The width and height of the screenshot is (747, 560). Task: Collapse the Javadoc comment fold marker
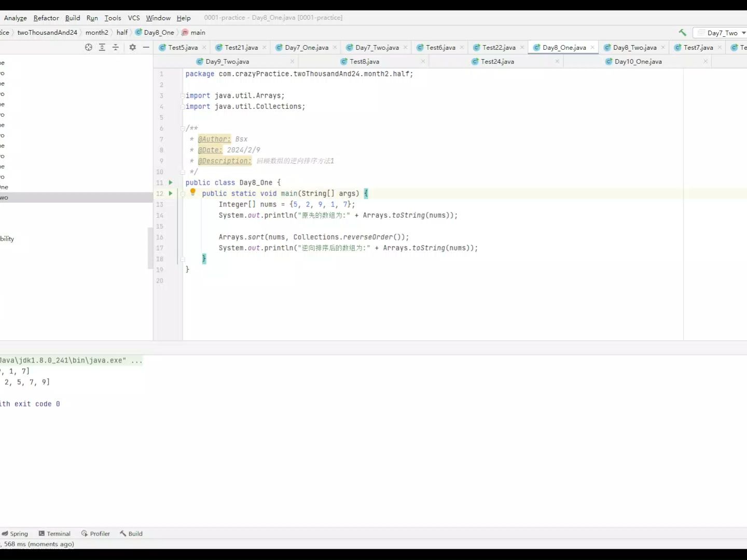coord(183,128)
